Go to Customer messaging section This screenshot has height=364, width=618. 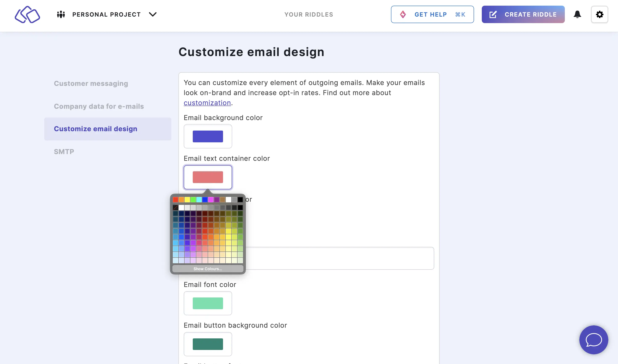[x=91, y=83]
